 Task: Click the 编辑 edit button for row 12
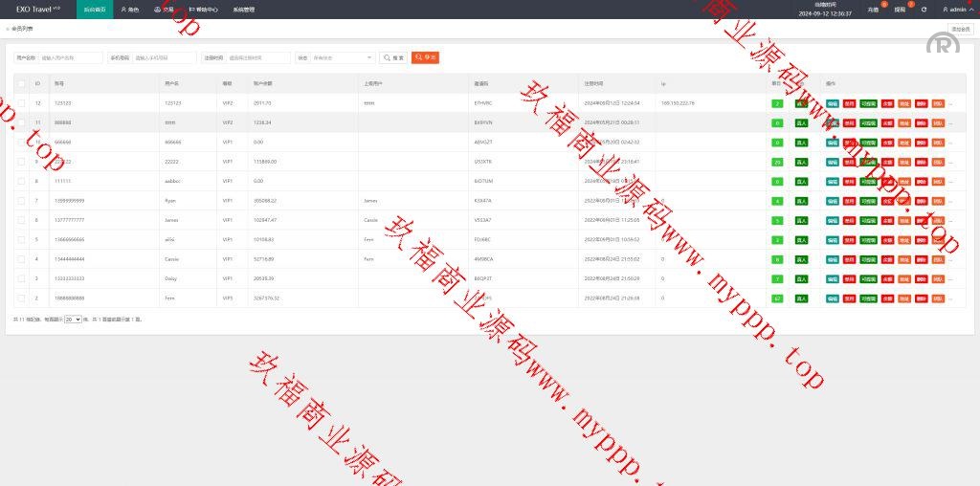click(x=833, y=103)
